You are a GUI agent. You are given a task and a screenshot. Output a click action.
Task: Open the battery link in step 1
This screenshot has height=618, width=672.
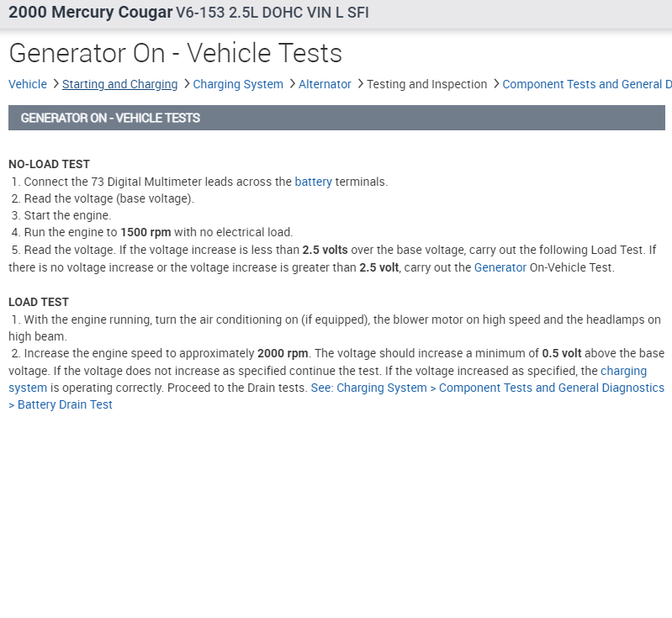[x=313, y=182]
